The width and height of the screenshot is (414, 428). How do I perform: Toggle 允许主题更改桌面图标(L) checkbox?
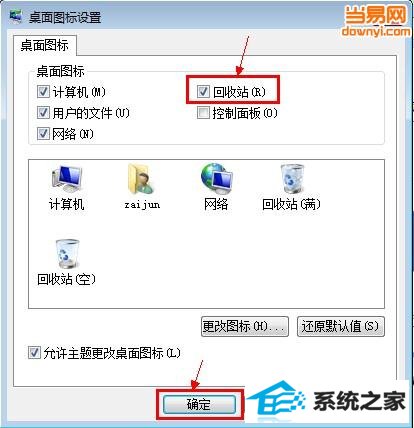[34, 353]
